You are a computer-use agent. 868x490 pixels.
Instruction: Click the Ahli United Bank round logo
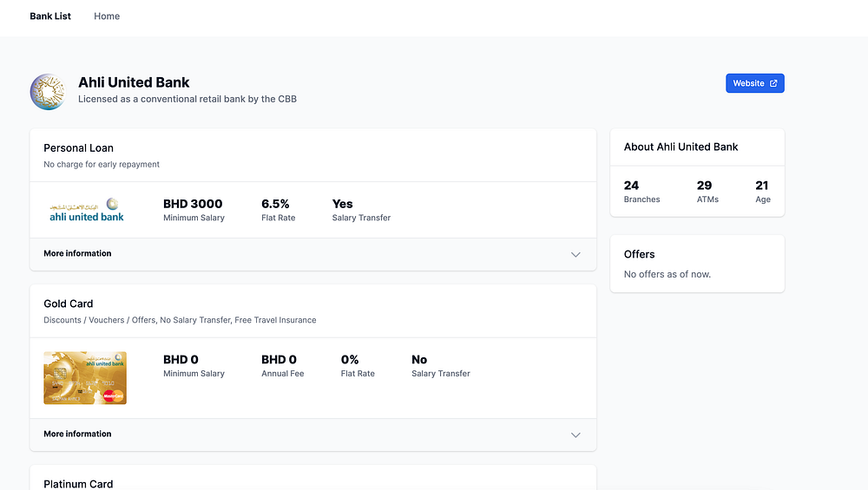48,91
